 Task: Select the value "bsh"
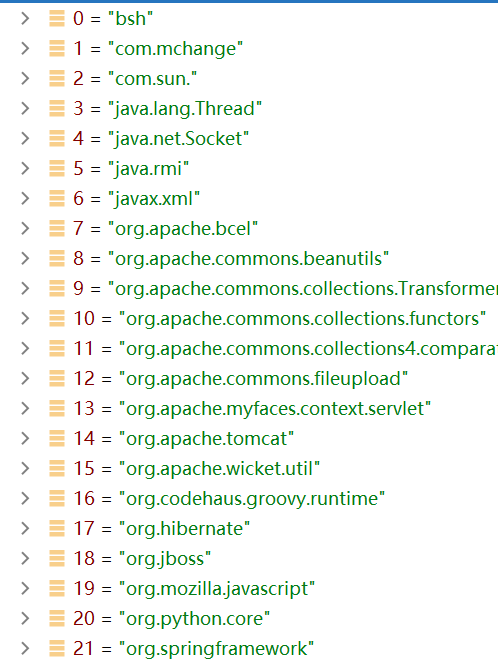pos(130,18)
